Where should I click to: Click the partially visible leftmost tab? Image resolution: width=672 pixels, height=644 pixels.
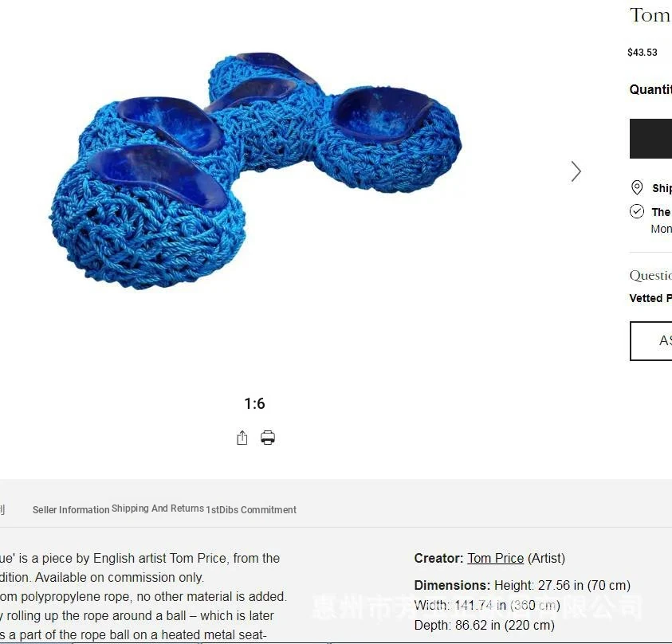point(2,509)
